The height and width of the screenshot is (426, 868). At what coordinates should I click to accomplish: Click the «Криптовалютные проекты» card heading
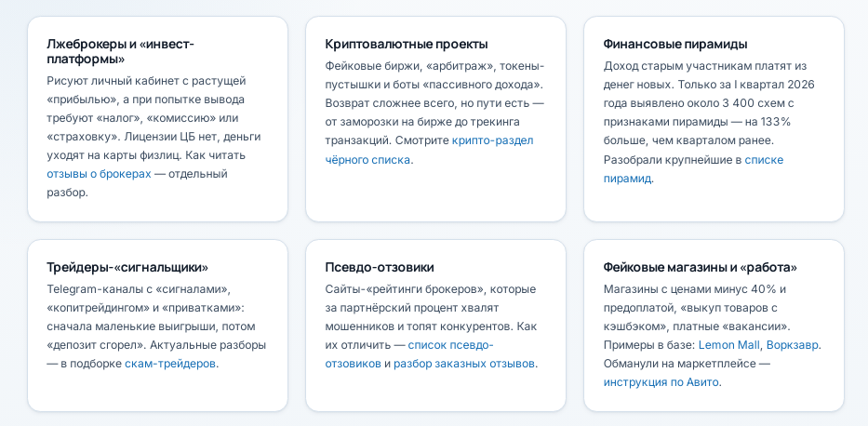click(407, 44)
